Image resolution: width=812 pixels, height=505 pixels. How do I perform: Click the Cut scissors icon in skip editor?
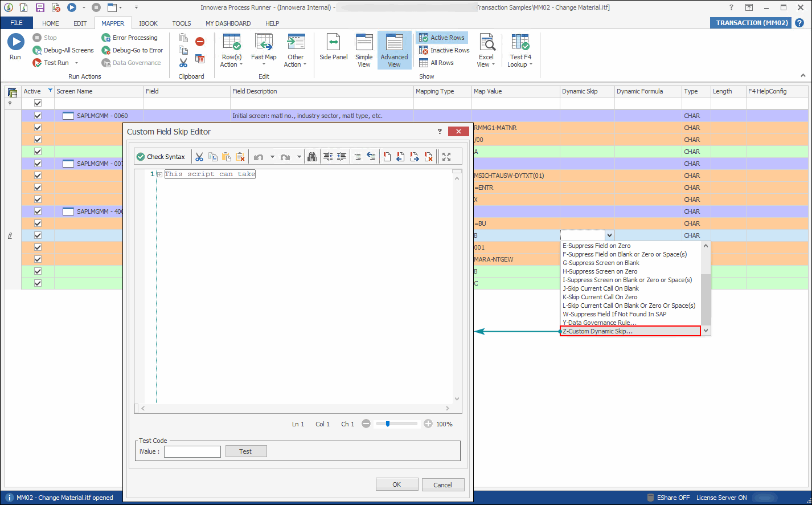[199, 157]
